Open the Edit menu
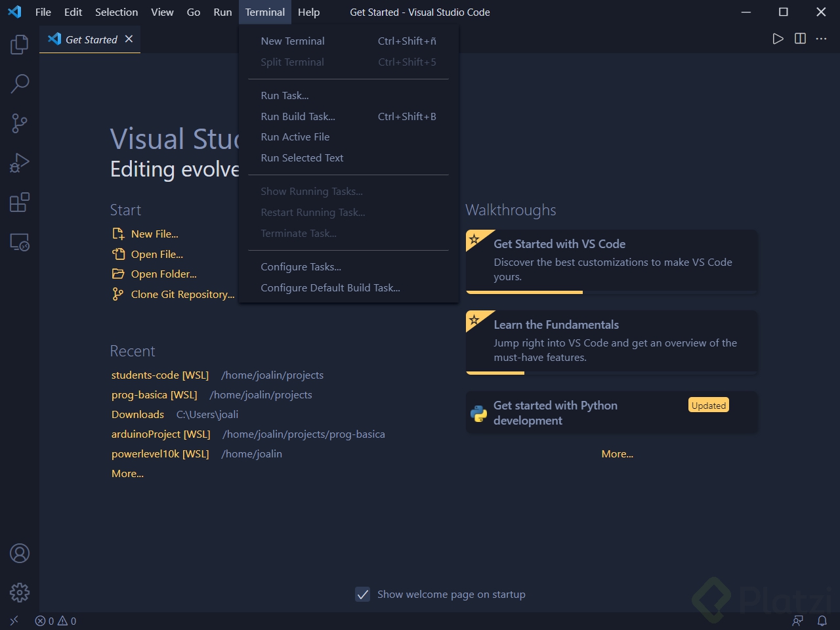Image resolution: width=840 pixels, height=630 pixels. coord(73,12)
